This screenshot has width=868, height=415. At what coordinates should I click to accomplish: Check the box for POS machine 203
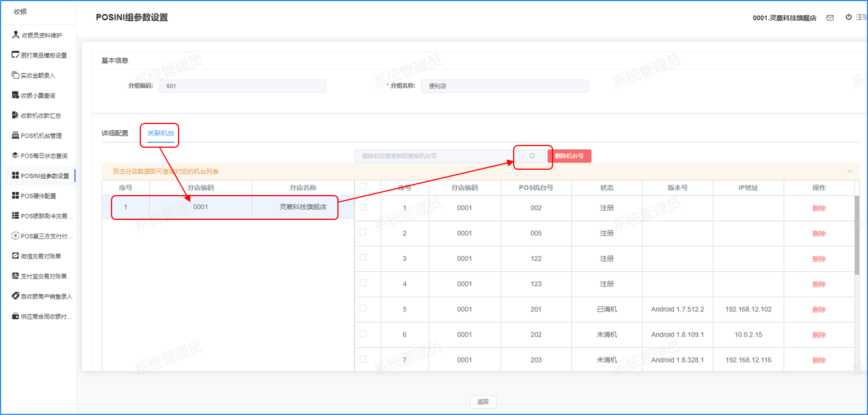[363, 359]
